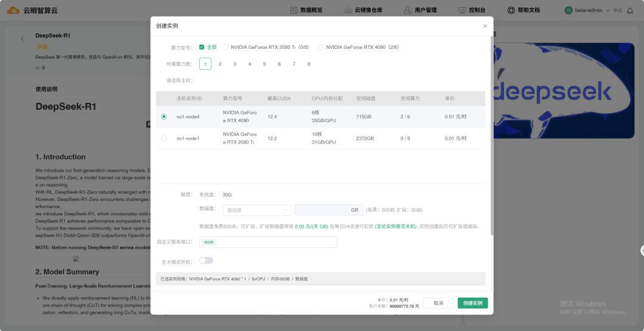Uncheck the 全部 compute model checkbox

[202, 47]
